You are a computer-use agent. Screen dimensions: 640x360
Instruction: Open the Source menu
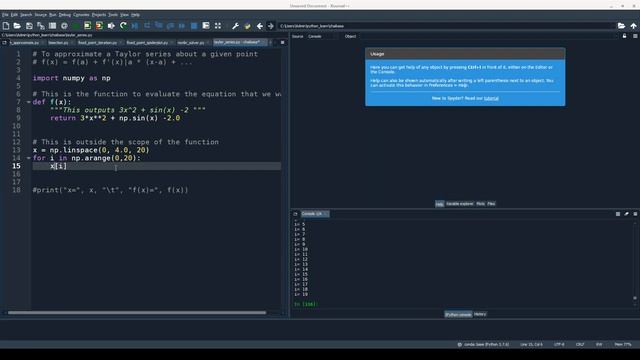pyautogui.click(x=40, y=15)
